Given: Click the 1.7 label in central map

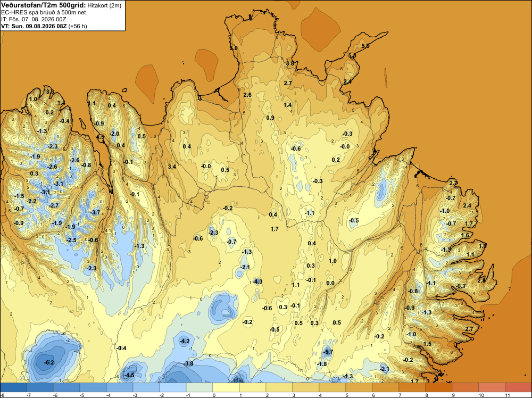Looking at the screenshot, I should pos(275,229).
